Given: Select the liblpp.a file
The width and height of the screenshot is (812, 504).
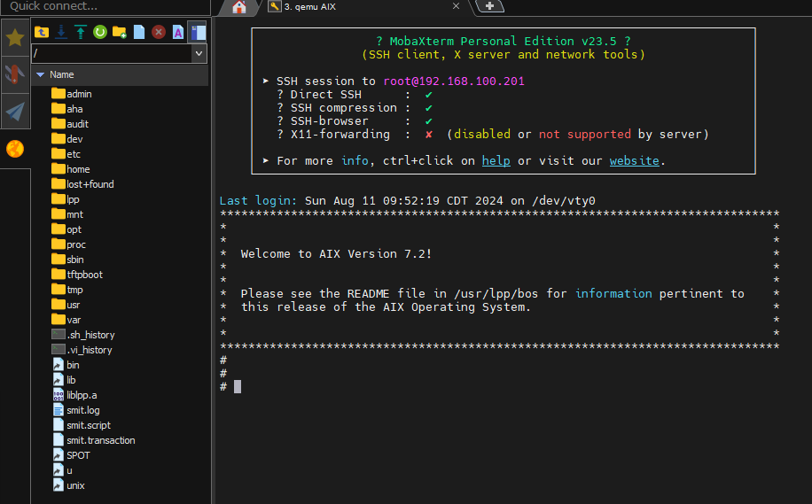Looking at the screenshot, I should [75, 395].
